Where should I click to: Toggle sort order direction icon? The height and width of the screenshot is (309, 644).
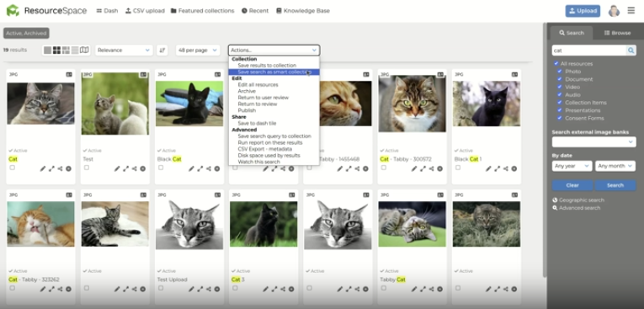click(x=162, y=51)
